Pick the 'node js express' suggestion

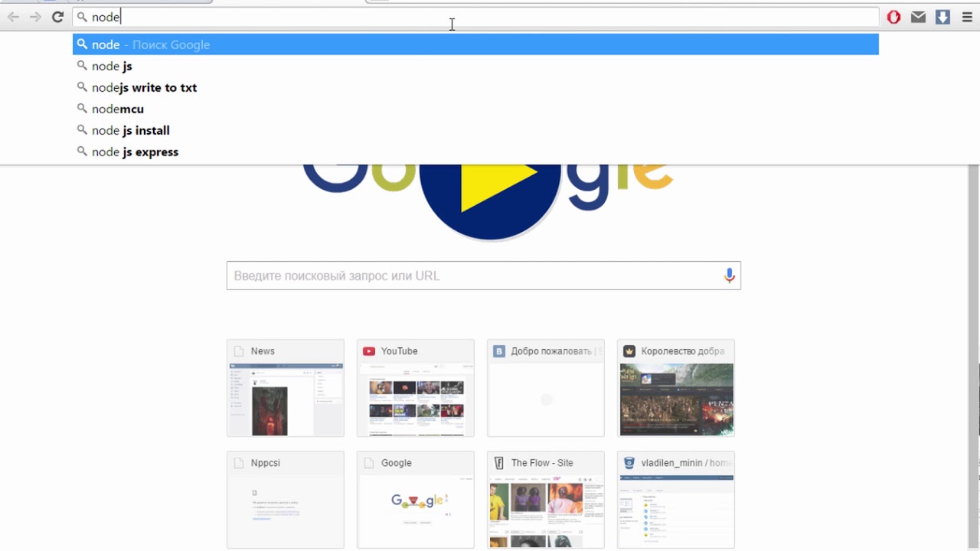[475, 152]
